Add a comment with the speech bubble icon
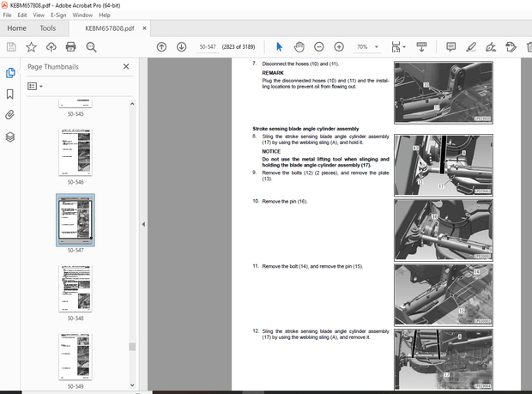This screenshot has height=394, width=532. 450,47
